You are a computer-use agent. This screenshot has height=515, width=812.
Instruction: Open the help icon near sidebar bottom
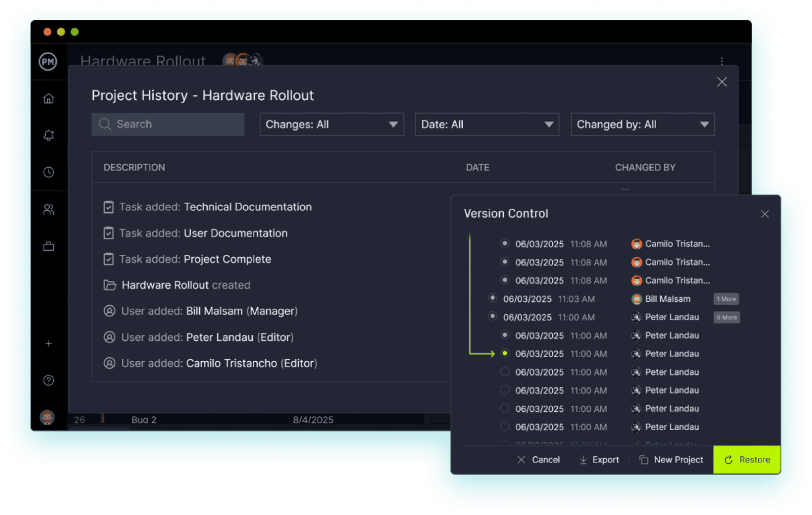(48, 380)
